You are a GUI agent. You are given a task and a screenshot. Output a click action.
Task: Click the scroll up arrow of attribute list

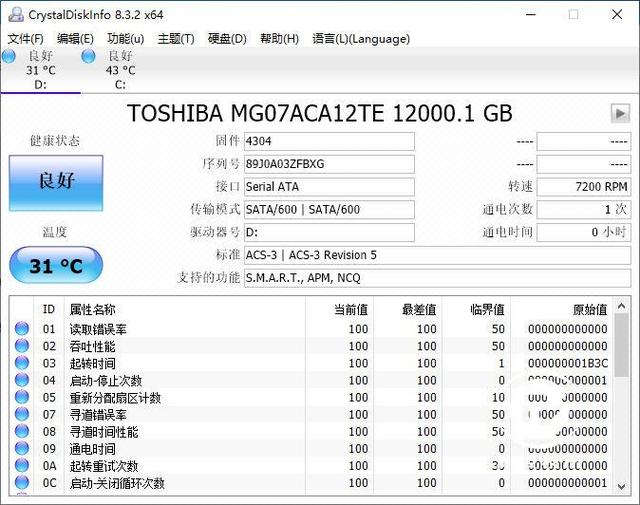point(622,306)
